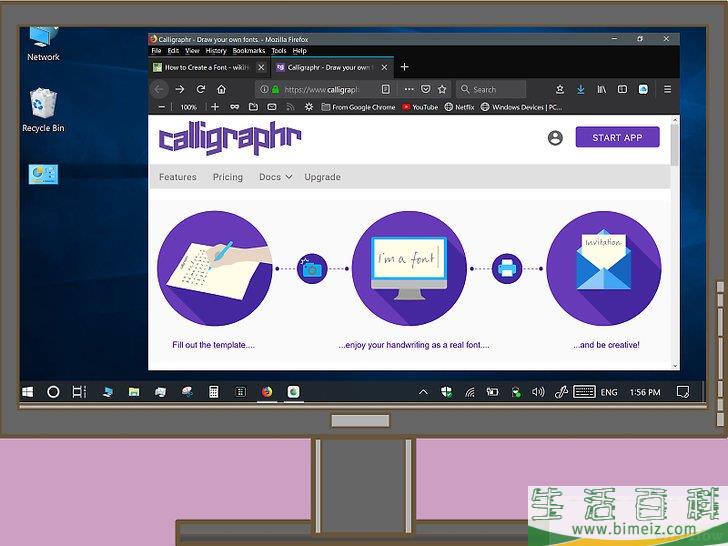The height and width of the screenshot is (546, 728).
Task: Click the Firefox taskbar icon
Action: pos(267,392)
